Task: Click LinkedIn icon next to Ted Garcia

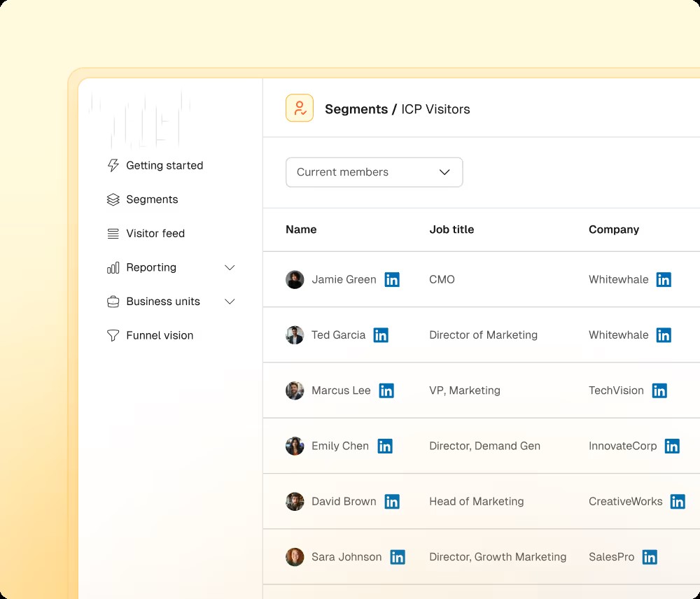Action: click(x=381, y=335)
